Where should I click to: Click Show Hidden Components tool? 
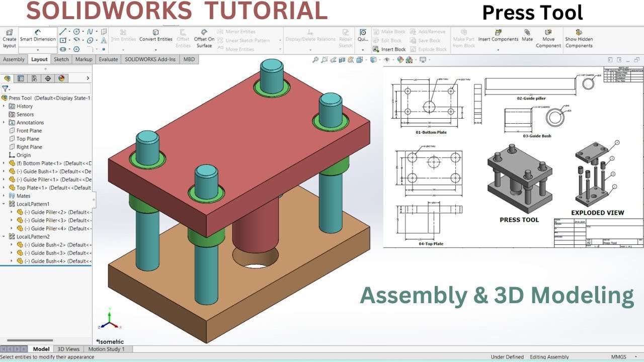(x=579, y=38)
